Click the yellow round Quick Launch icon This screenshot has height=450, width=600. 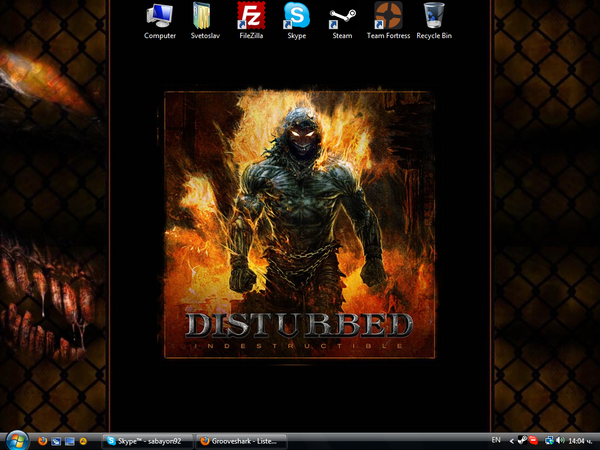click(x=83, y=442)
